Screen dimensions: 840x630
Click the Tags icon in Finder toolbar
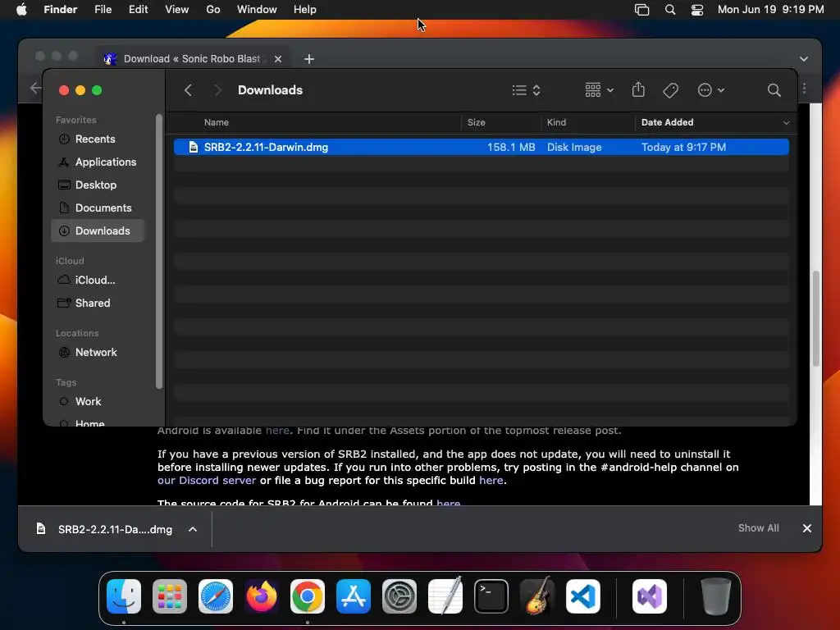coord(671,90)
